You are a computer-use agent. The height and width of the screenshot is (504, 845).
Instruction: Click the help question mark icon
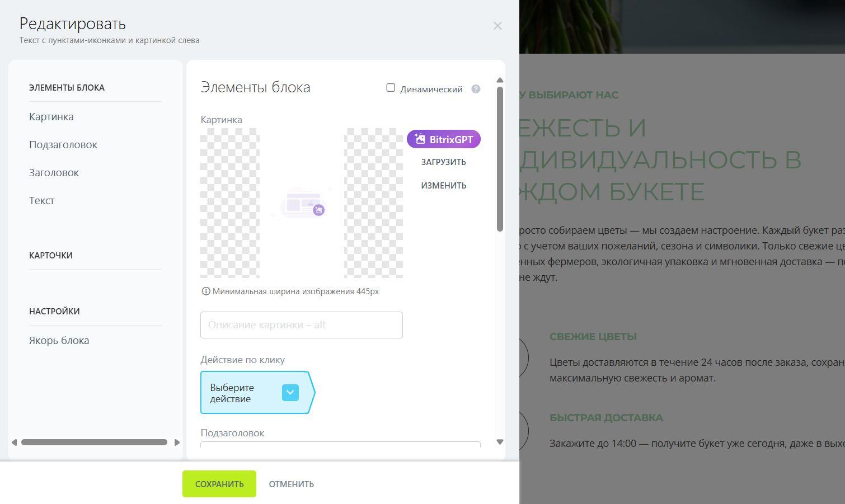coord(475,88)
